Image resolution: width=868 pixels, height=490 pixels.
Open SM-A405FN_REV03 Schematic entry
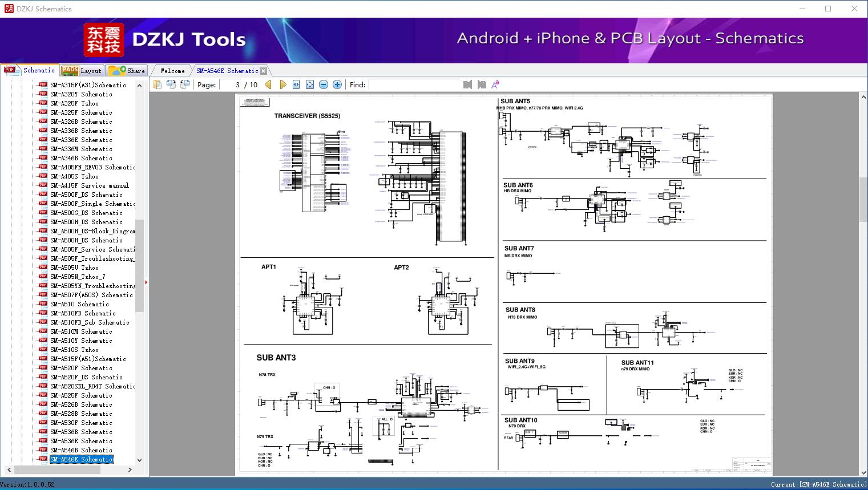coord(92,167)
